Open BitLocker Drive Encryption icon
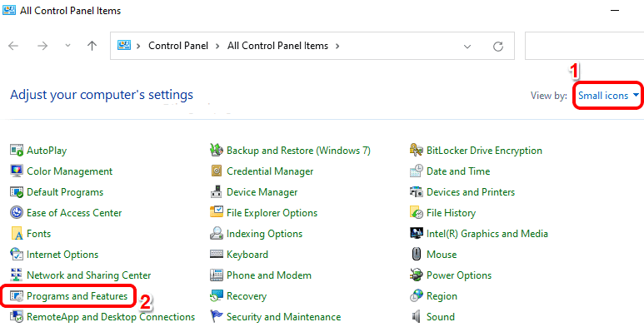 coord(417,151)
